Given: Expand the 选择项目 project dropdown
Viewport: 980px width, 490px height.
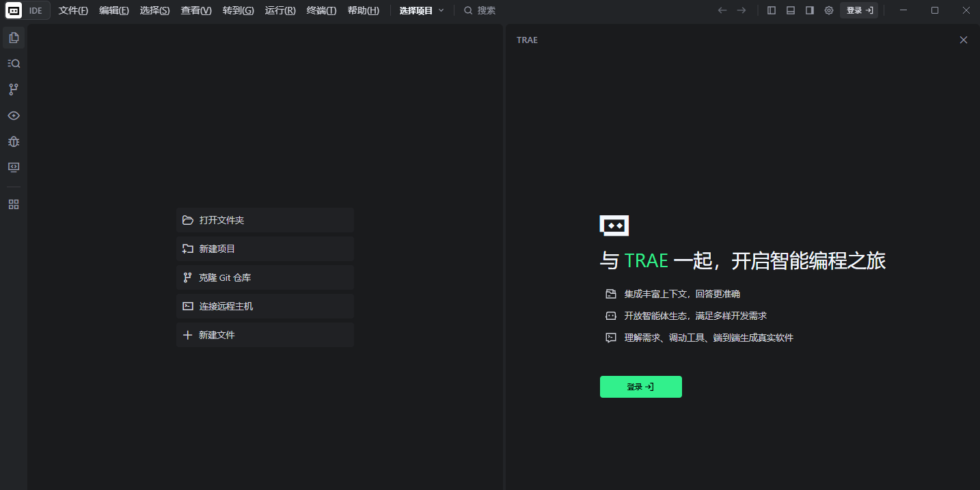Looking at the screenshot, I should pos(422,10).
